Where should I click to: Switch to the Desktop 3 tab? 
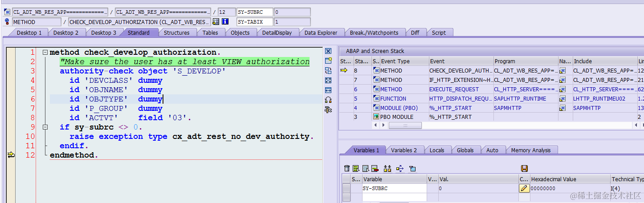[104, 32]
